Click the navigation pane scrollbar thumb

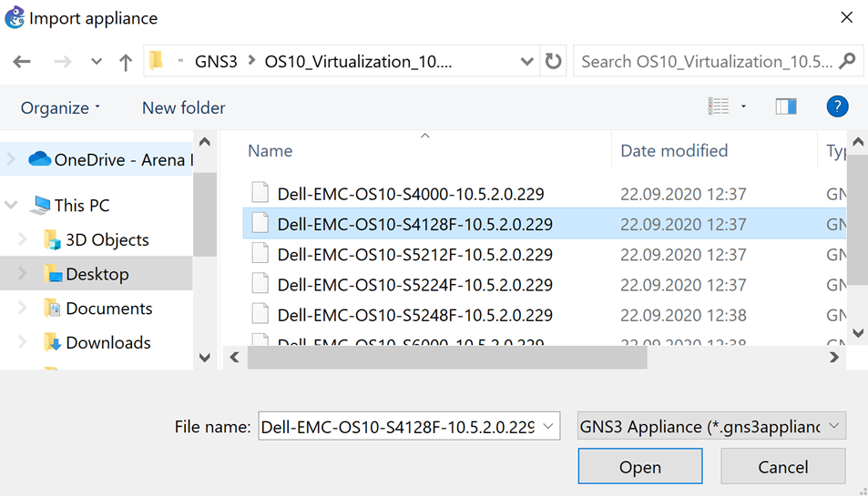click(x=205, y=215)
